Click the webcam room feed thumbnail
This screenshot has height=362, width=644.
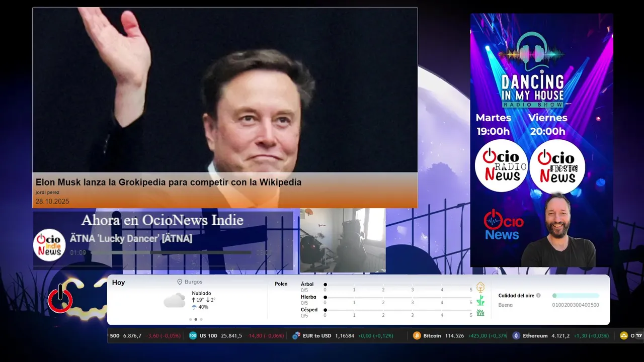coord(343,240)
